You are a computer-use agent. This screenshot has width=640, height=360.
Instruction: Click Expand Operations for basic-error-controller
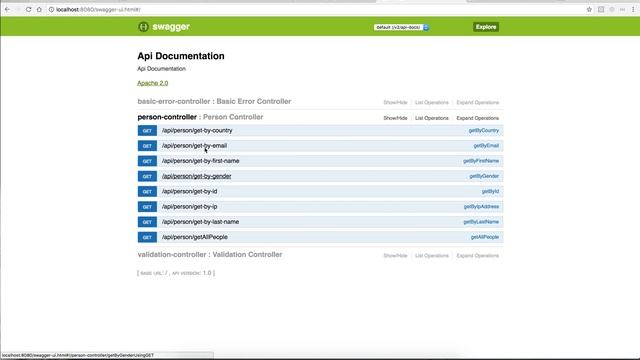coord(478,102)
